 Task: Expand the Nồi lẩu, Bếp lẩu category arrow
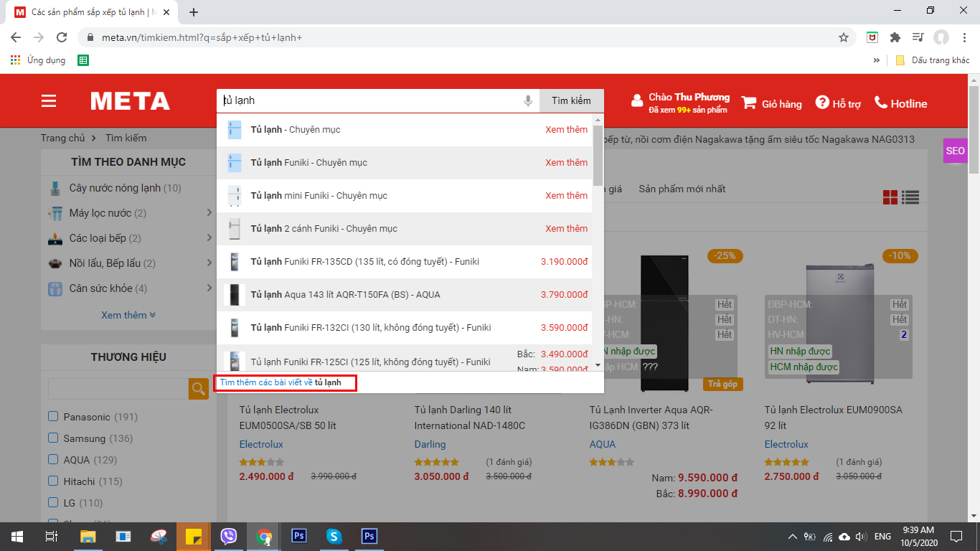(x=209, y=263)
